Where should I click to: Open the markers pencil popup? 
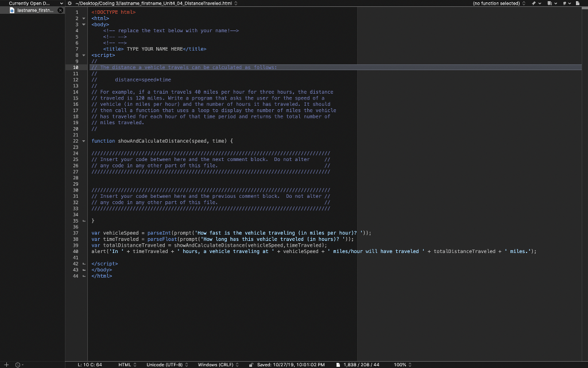point(536,3)
